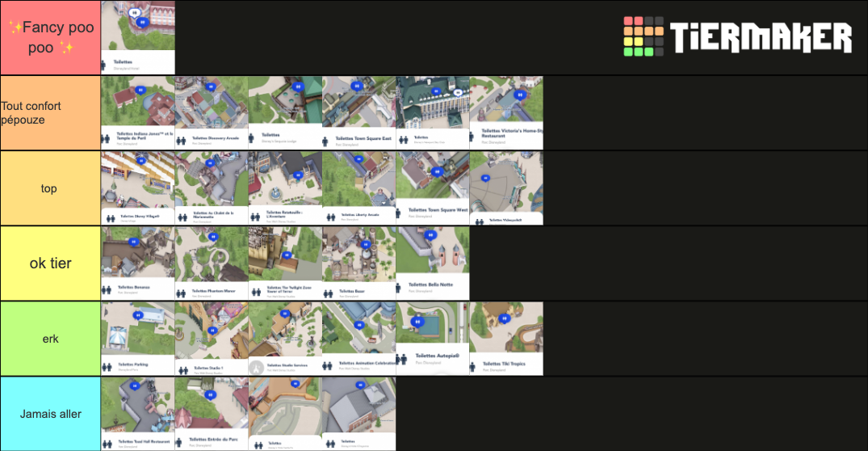Open the Toilettes Town Square East card
The height and width of the screenshot is (451, 868).
pos(359,113)
